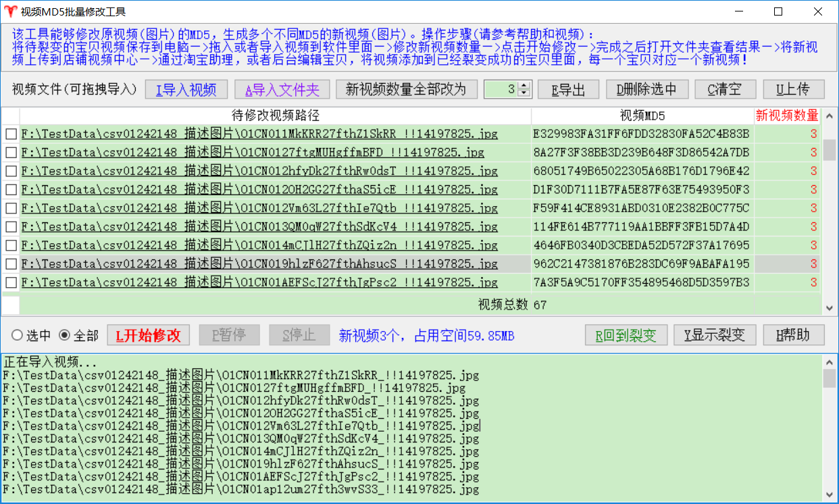Decrease new video count with down arrow
Image resolution: width=839 pixels, height=504 pixels.
[x=524, y=93]
